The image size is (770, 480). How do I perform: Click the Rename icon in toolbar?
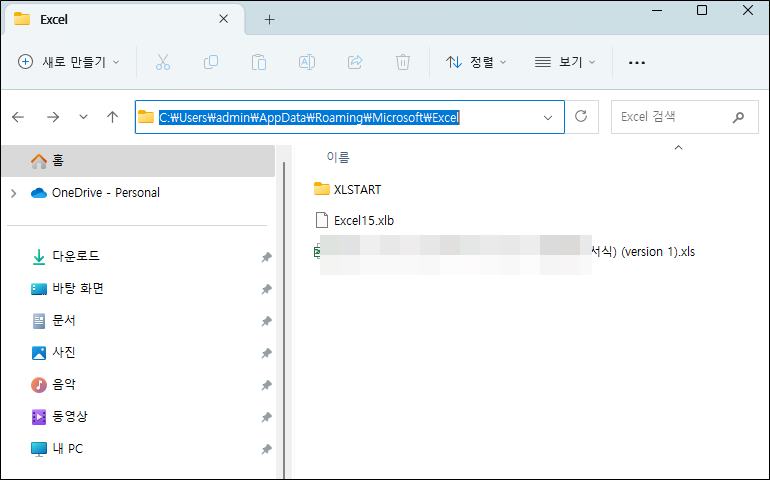coord(307,62)
